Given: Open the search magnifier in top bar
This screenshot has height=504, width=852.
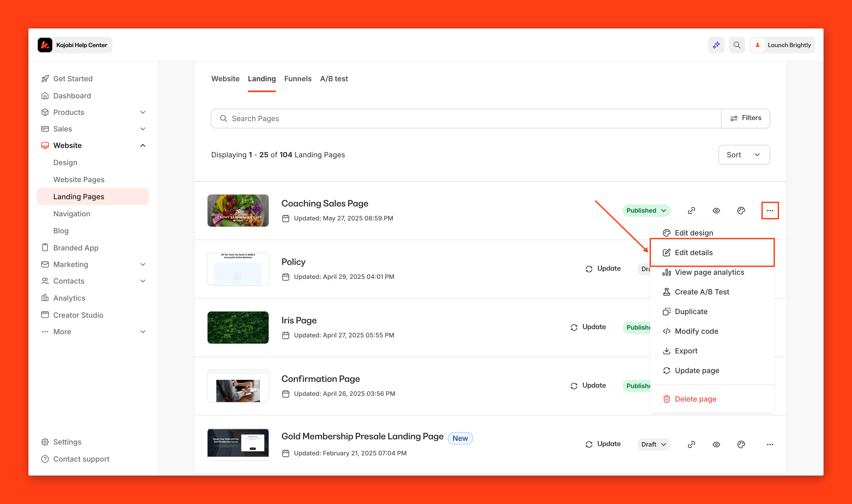Looking at the screenshot, I should tap(737, 45).
